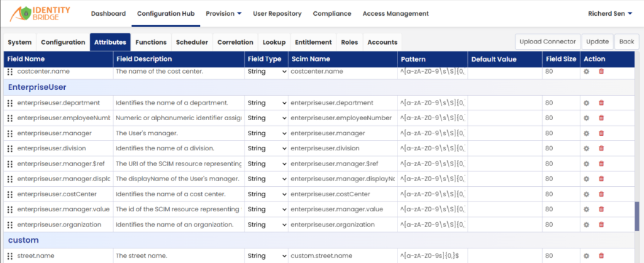Open the Compliance menu item
644x263 pixels.
(x=332, y=14)
